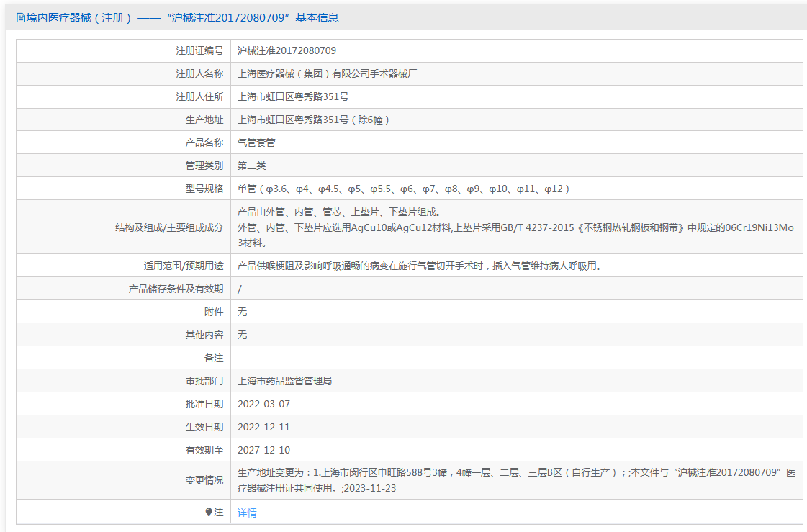Screen dimensions: 807x532
Task: Click the slash value for storage conditions
Action: [x=239, y=289]
